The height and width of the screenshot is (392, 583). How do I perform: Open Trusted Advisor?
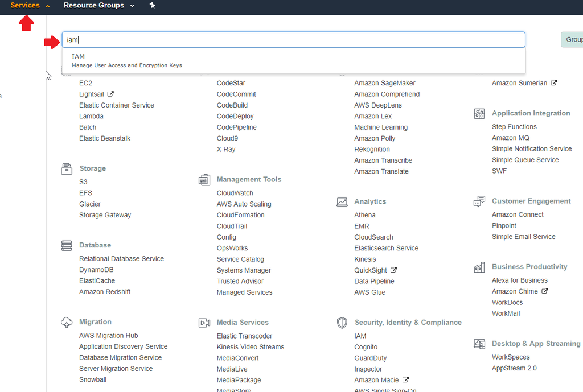pos(240,281)
